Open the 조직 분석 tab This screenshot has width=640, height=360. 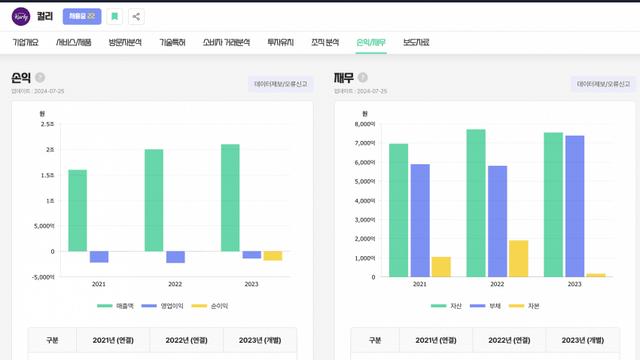(x=325, y=42)
